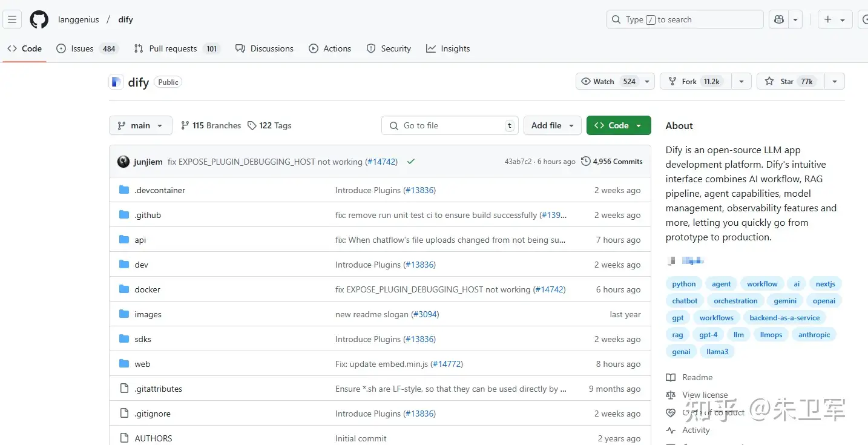Switch to the Actions tab
This screenshot has height=445, width=868.
pyautogui.click(x=330, y=48)
